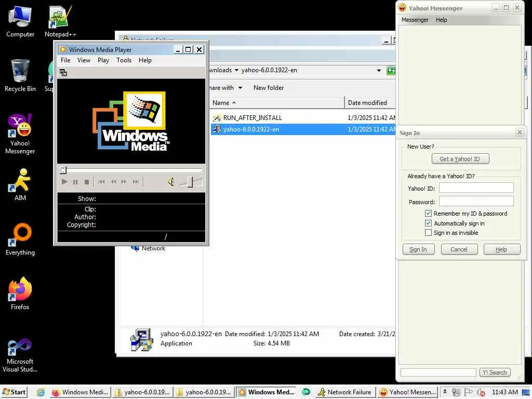Refresh the Explorer folder view
The height and width of the screenshot is (399, 532).
[391, 71]
